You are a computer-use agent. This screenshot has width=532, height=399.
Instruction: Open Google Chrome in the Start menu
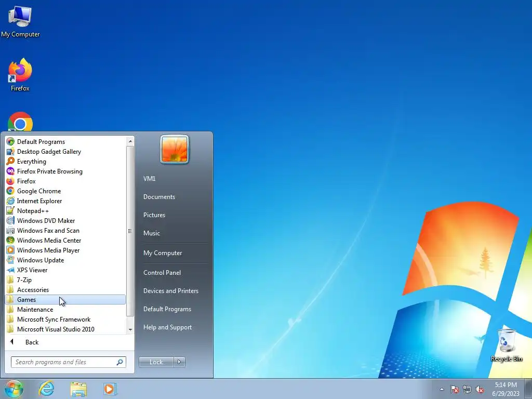(65, 191)
